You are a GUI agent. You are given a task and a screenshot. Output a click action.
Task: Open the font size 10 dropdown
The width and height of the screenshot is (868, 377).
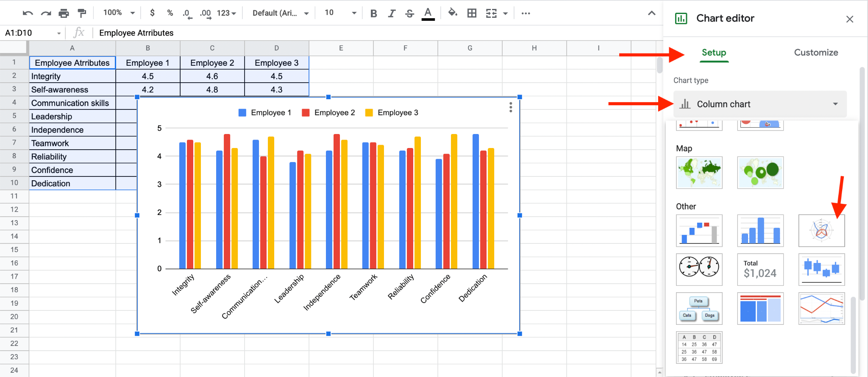click(x=340, y=13)
